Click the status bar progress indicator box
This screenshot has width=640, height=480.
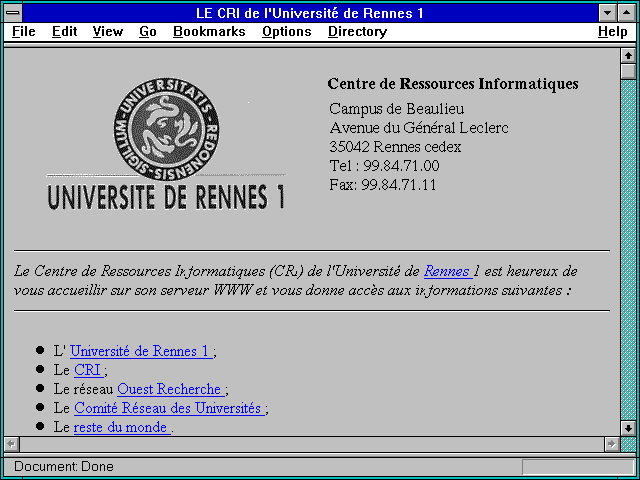click(x=578, y=467)
